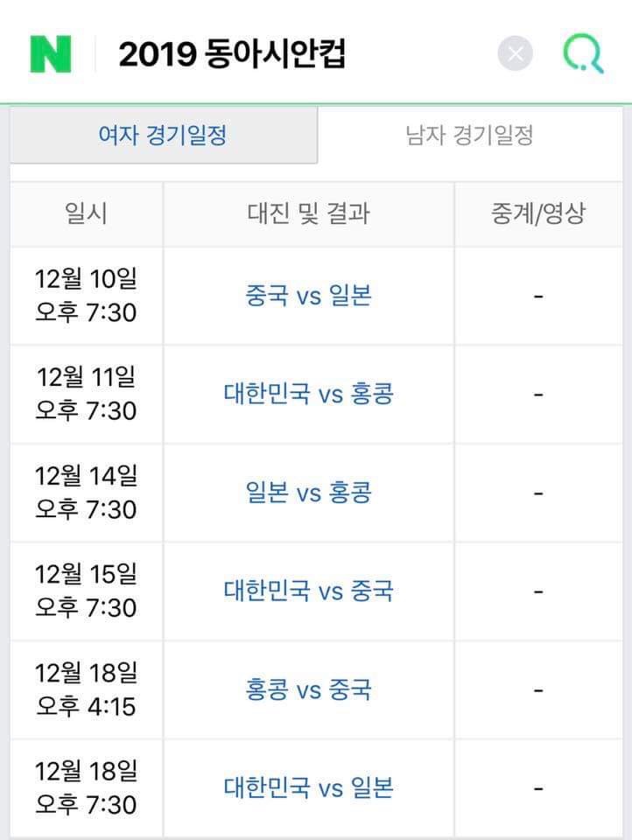Open 대한민국 vs 일본 match link
This screenshot has height=840, width=632.
coord(308,788)
